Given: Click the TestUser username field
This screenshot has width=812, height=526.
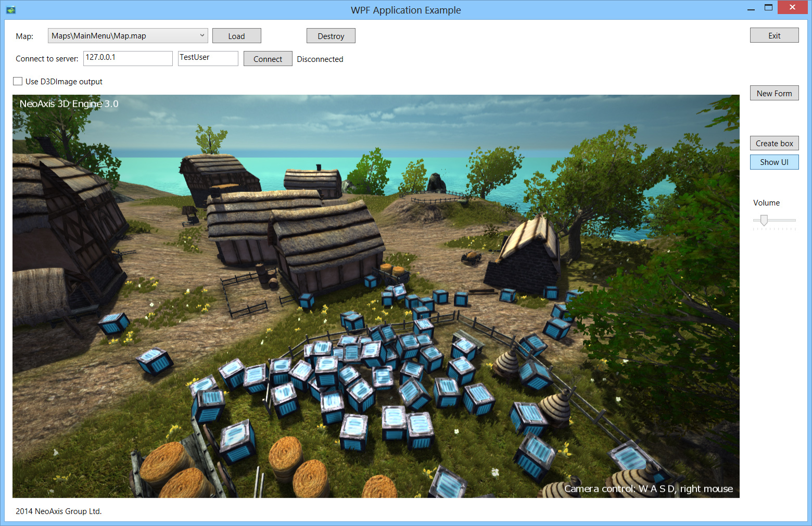Looking at the screenshot, I should point(208,58).
